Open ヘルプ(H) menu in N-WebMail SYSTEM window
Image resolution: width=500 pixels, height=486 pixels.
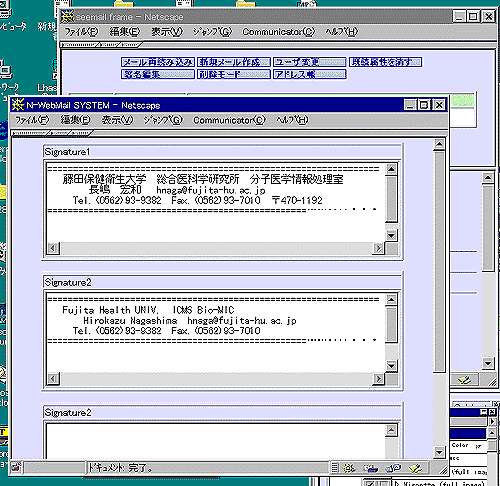292,120
